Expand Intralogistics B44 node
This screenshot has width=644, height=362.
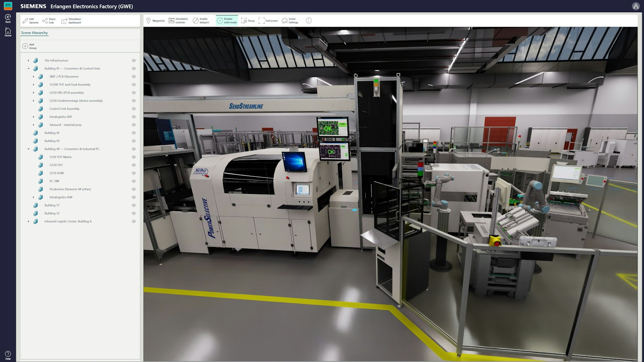[33, 197]
